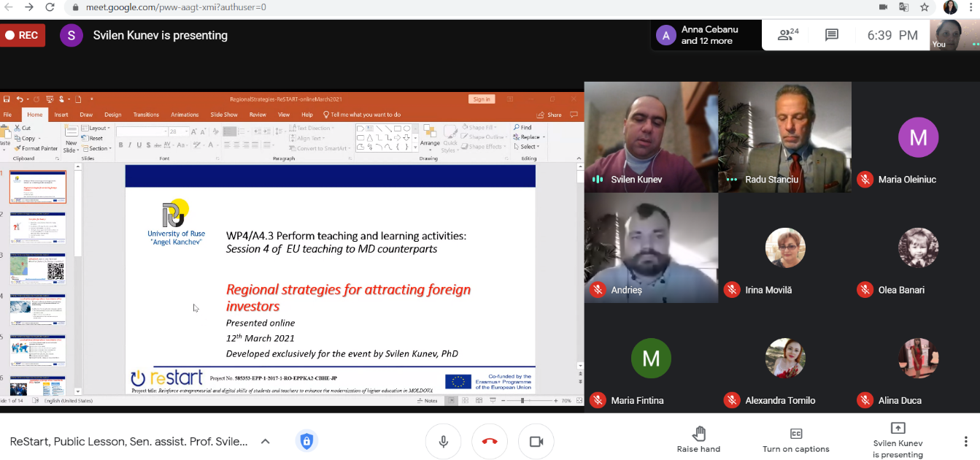Click the Format Painter tool
The height and width of the screenshot is (460, 980).
pyautogui.click(x=36, y=148)
